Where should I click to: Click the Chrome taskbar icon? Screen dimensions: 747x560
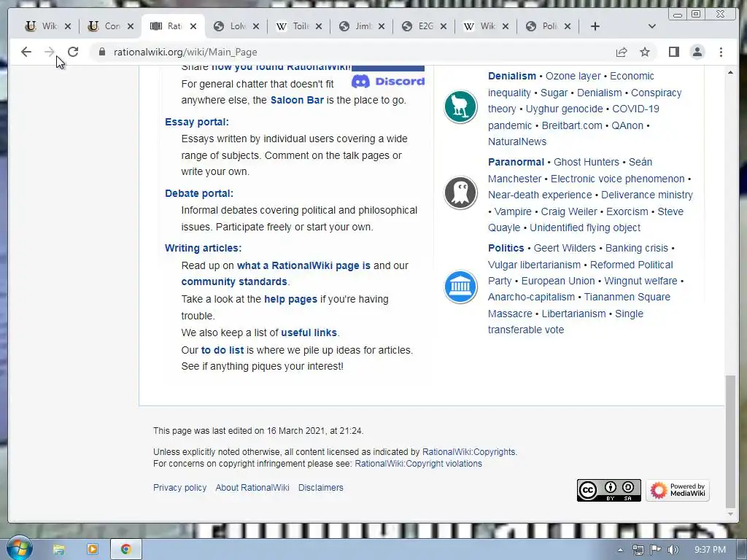coord(125,549)
